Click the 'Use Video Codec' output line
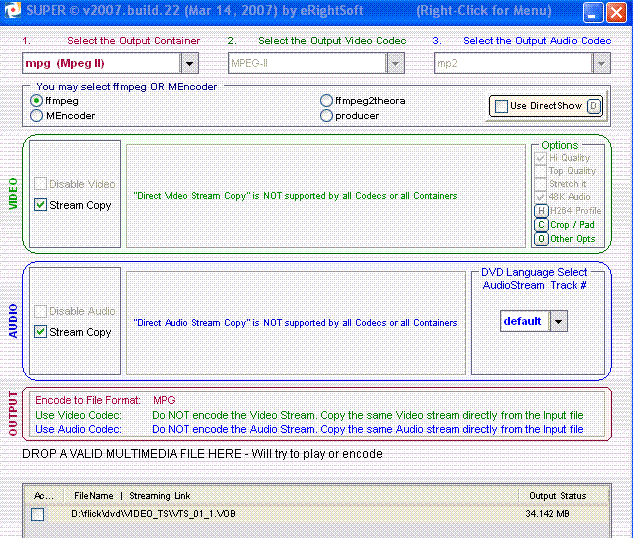 [309, 415]
